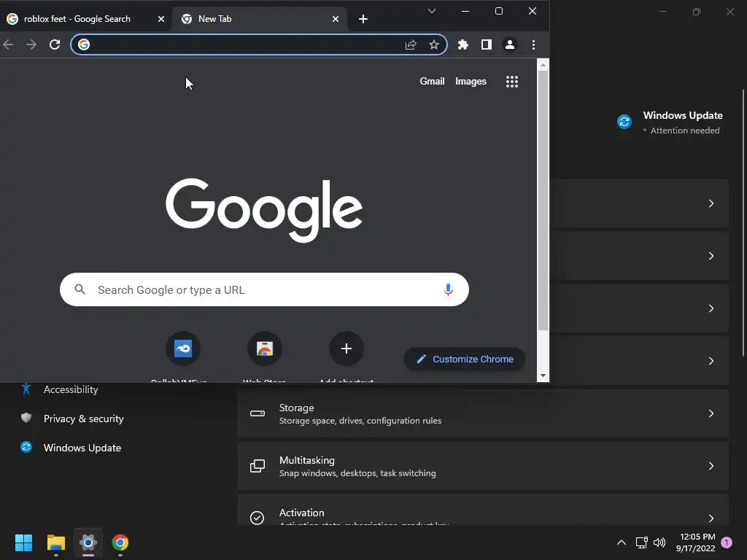
Task: Open File Explorer from taskbar
Action: pyautogui.click(x=55, y=542)
